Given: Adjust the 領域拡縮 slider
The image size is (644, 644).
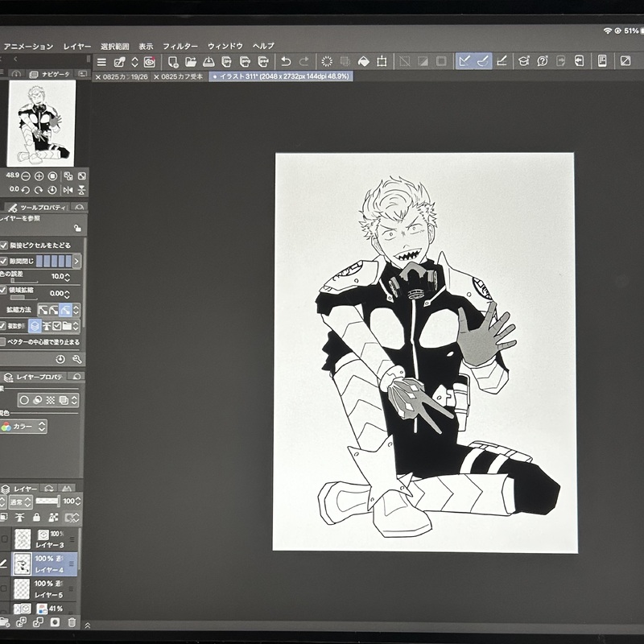Looking at the screenshot, I should pos(24,297).
